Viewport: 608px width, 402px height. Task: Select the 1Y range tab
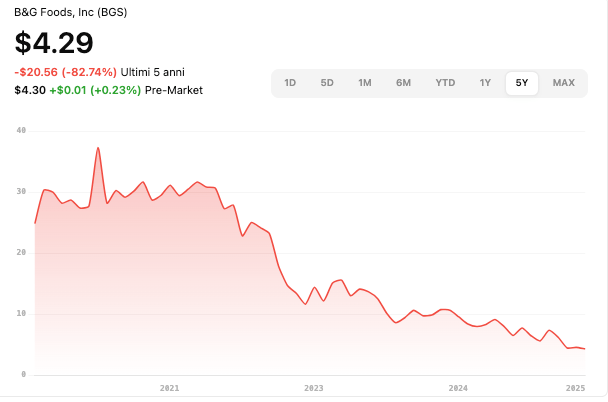485,83
